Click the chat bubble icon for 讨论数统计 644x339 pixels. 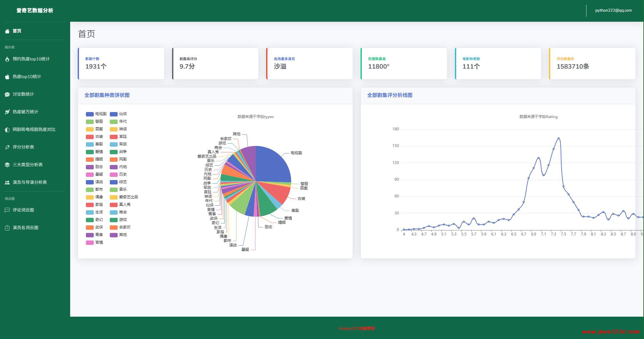(7, 94)
